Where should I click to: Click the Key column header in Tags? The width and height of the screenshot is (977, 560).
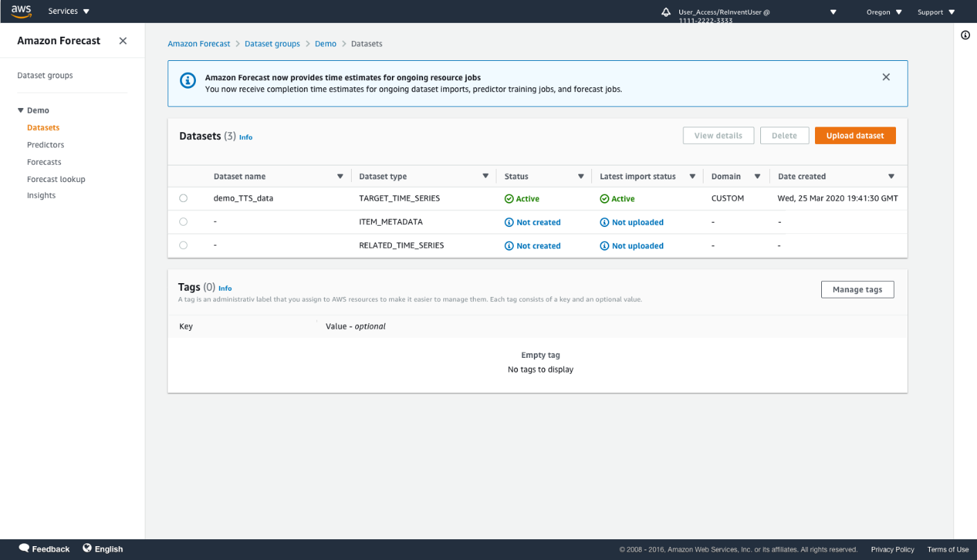click(186, 326)
